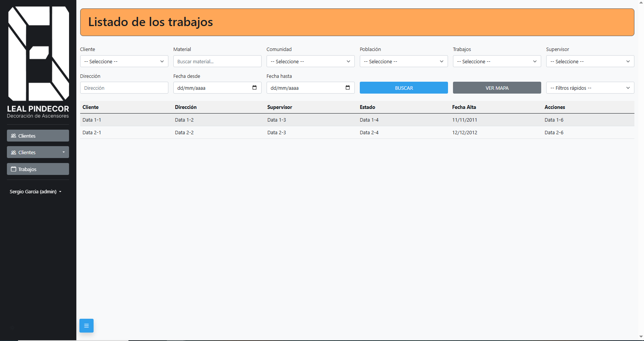Click the people icon on first Clientes button

point(13,136)
